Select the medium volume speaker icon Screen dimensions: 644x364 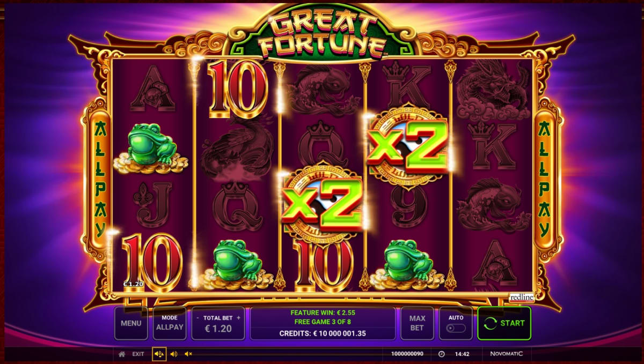pyautogui.click(x=174, y=354)
